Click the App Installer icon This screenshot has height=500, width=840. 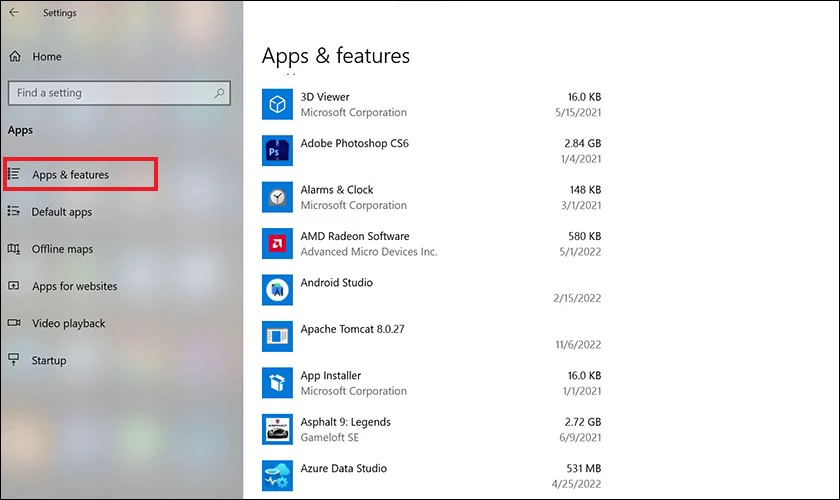coord(277,383)
